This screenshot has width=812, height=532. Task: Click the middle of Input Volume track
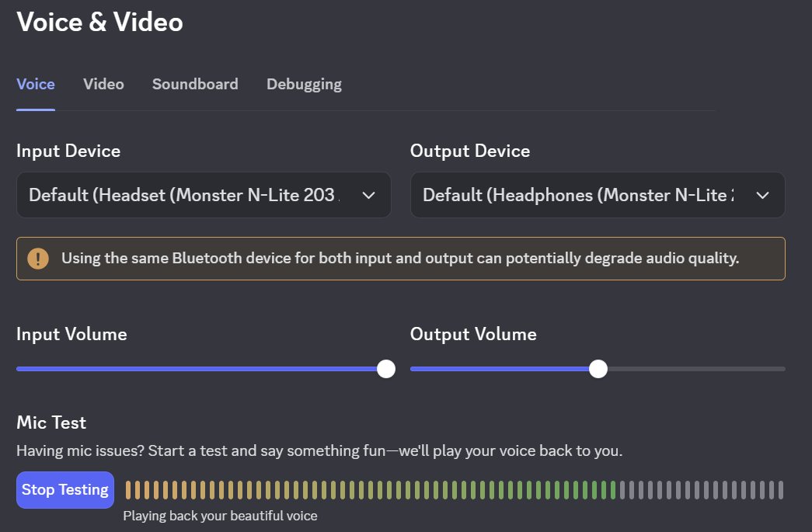(201, 369)
